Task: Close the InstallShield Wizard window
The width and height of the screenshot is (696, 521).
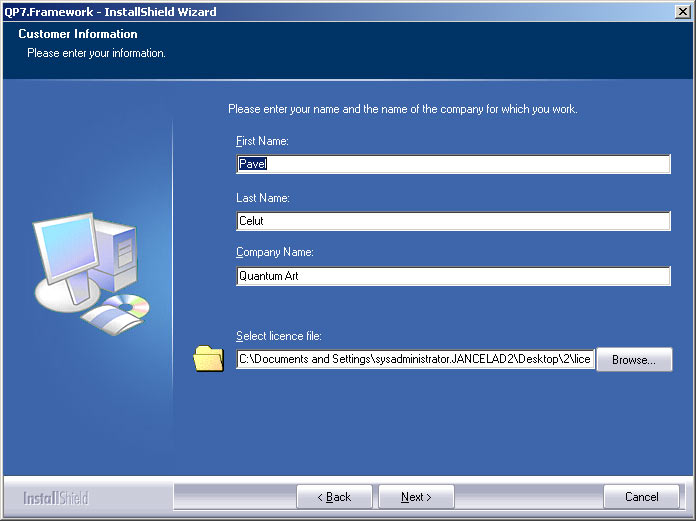Action: tap(683, 12)
